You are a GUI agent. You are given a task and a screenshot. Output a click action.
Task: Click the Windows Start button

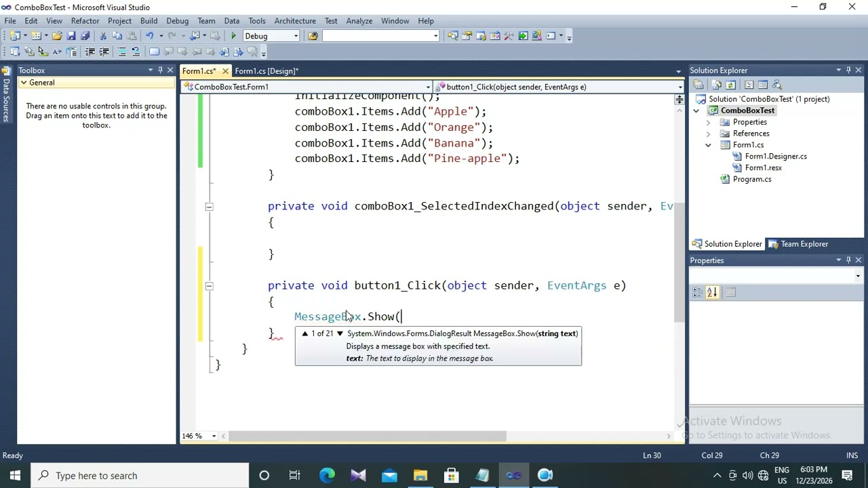(15, 476)
